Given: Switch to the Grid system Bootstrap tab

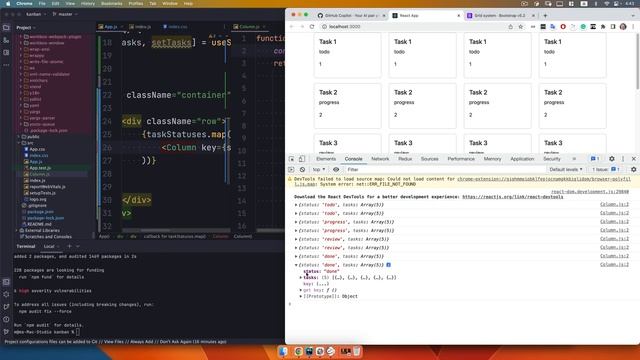Looking at the screenshot, I should pos(500,16).
